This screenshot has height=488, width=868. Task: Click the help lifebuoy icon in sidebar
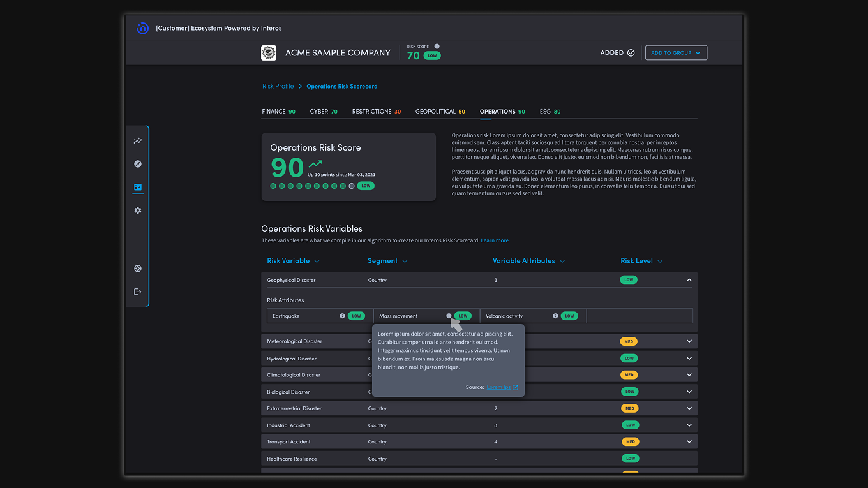(138, 269)
